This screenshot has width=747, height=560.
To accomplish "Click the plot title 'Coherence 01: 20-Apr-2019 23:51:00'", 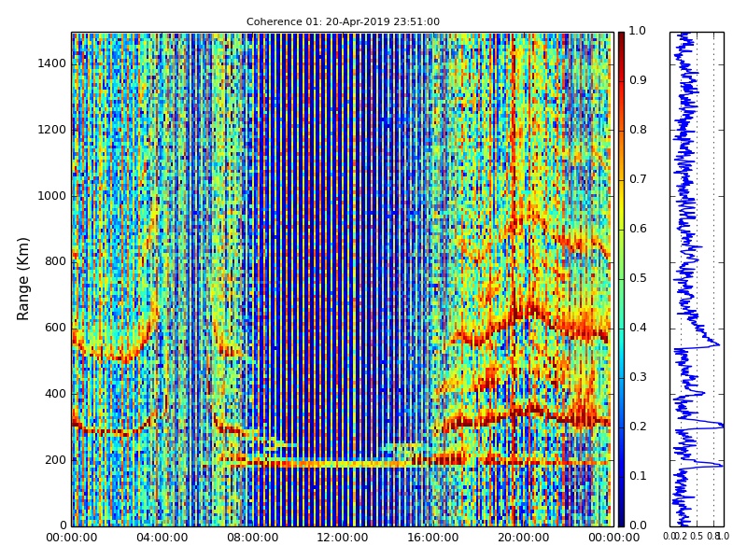I will coord(343,21).
